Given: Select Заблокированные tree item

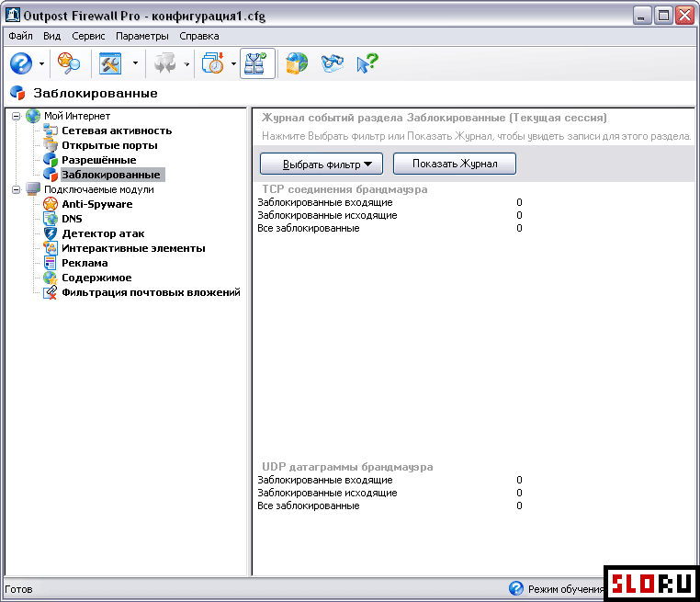Looking at the screenshot, I should click(x=111, y=175).
